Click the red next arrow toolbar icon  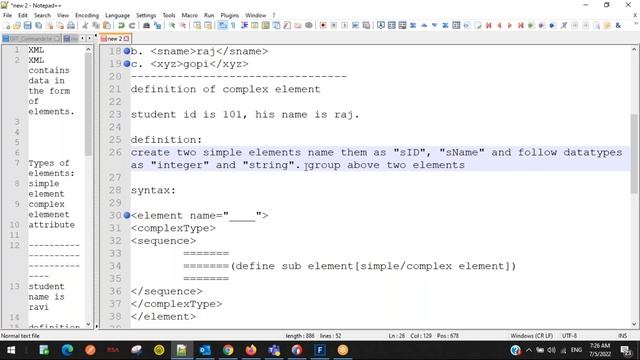pos(509,25)
